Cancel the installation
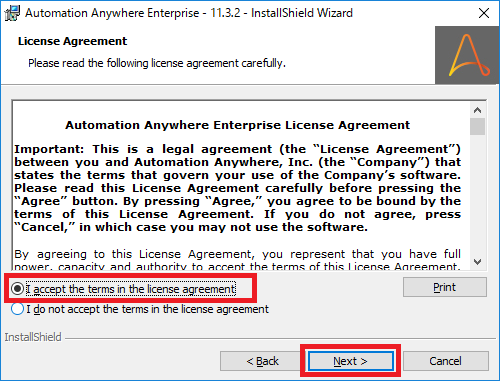Screen dimensions: 500x381 [x=446, y=361]
